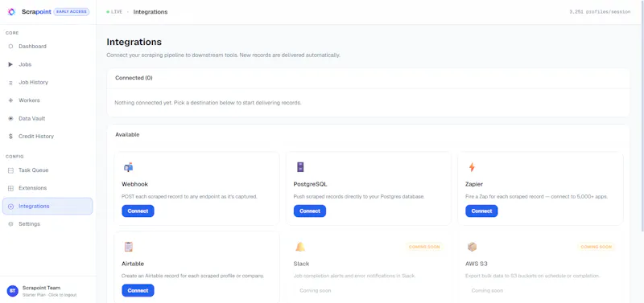This screenshot has height=303, width=644.
Task: Go to Jobs in sidebar
Action: (47, 64)
